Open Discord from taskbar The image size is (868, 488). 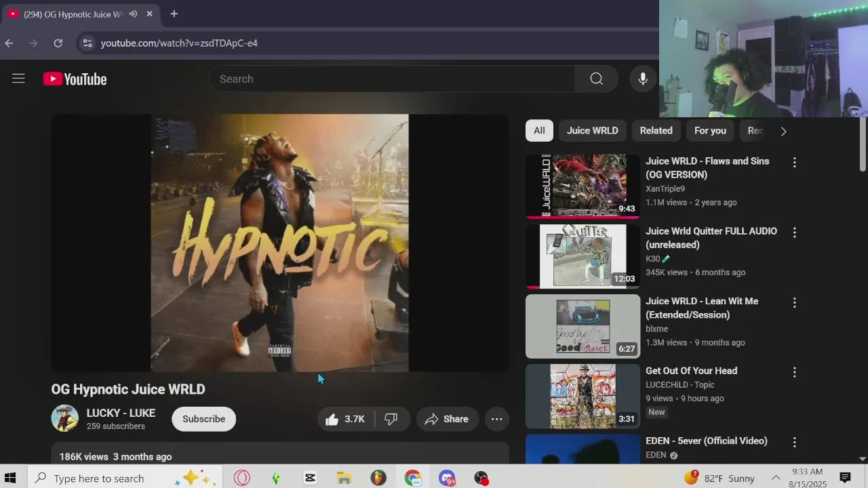447,478
